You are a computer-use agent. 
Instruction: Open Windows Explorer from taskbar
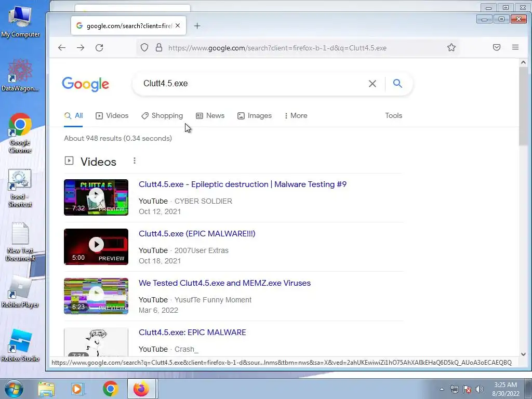[x=46, y=389]
